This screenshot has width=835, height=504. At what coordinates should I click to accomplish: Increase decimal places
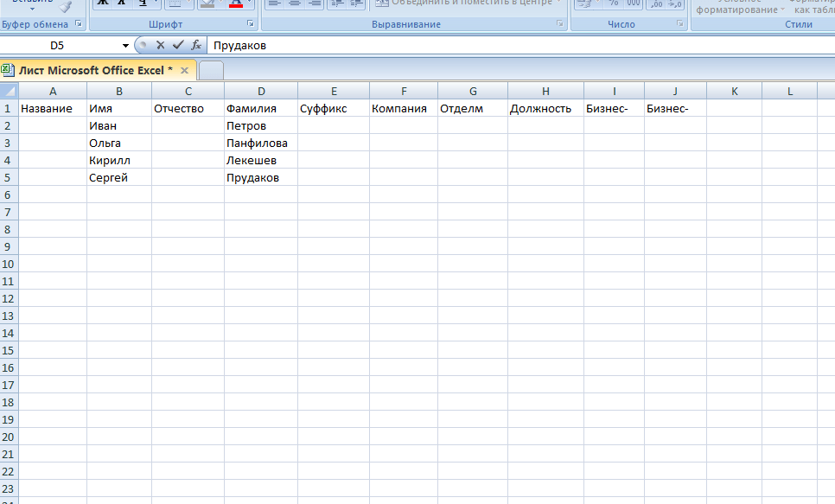pyautogui.click(x=656, y=3)
